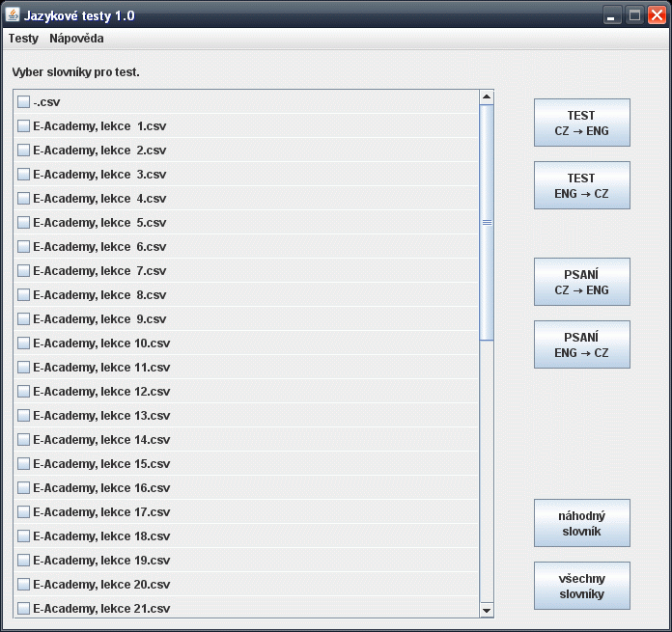Image resolution: width=672 pixels, height=632 pixels.
Task: Check E-Academy, lekce 21.csv checkbox
Action: tap(23, 609)
